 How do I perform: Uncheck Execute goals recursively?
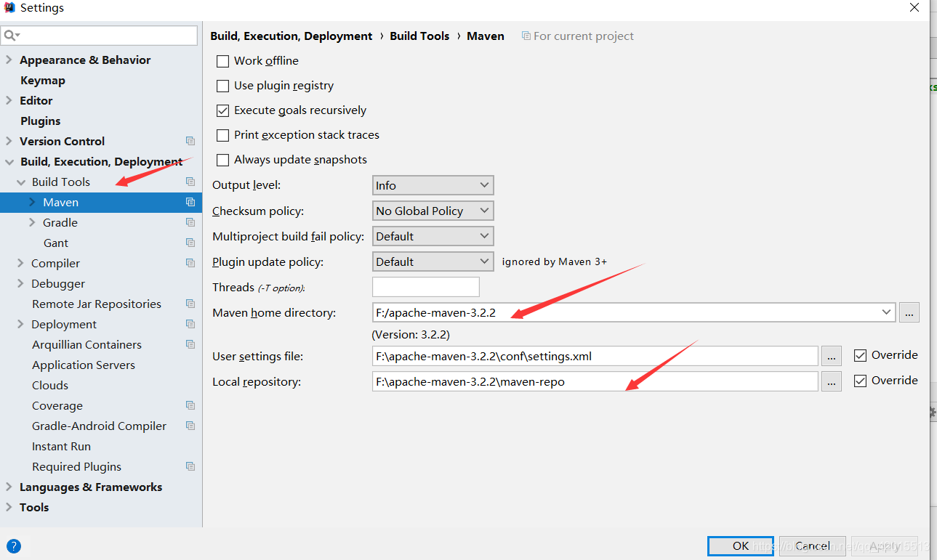pos(222,110)
